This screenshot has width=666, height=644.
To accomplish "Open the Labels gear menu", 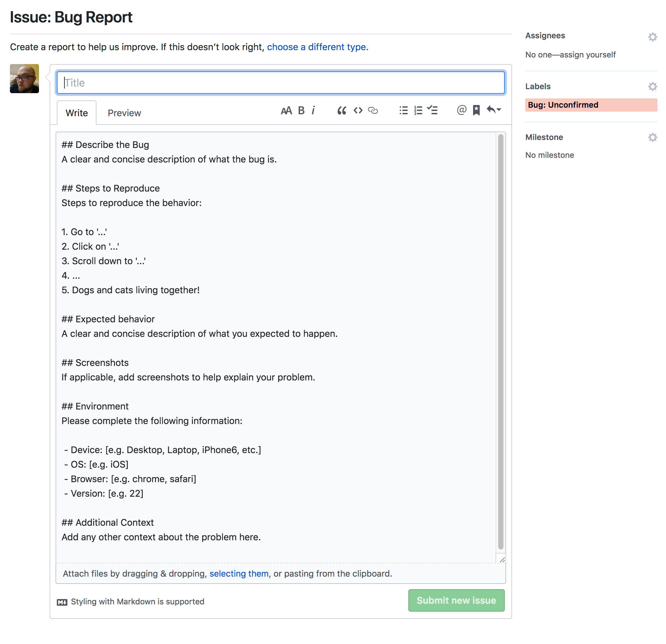I will pos(652,86).
